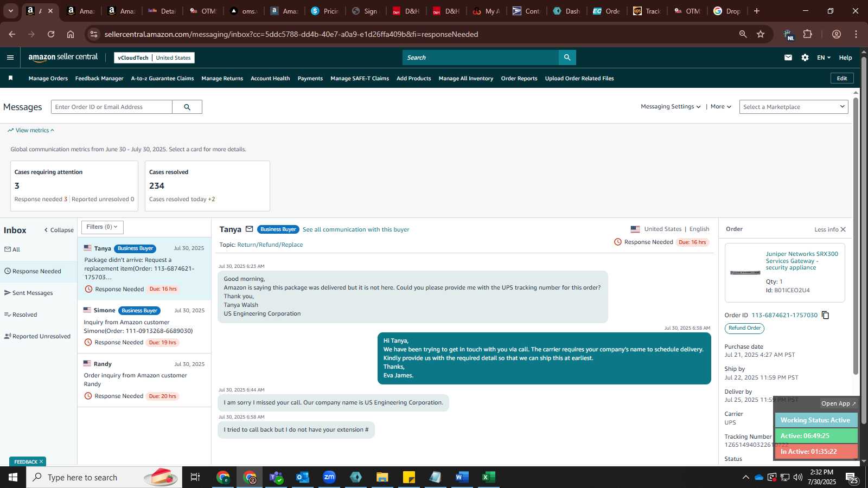Click the browser home icon
The width and height of the screenshot is (868, 488).
(x=71, y=34)
